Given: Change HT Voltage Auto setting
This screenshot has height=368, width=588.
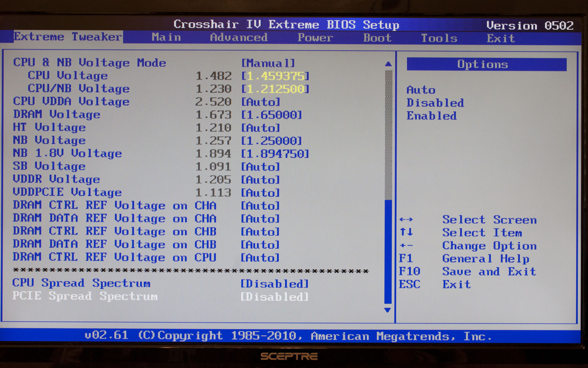Looking at the screenshot, I should (x=260, y=128).
